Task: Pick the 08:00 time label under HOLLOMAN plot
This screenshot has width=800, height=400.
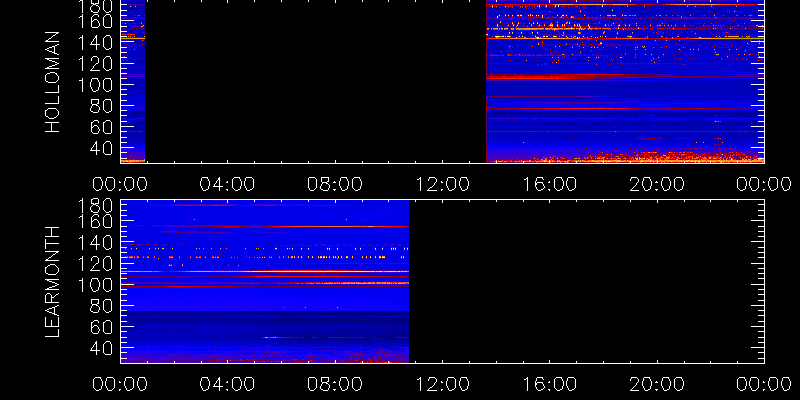Action: pos(335,184)
